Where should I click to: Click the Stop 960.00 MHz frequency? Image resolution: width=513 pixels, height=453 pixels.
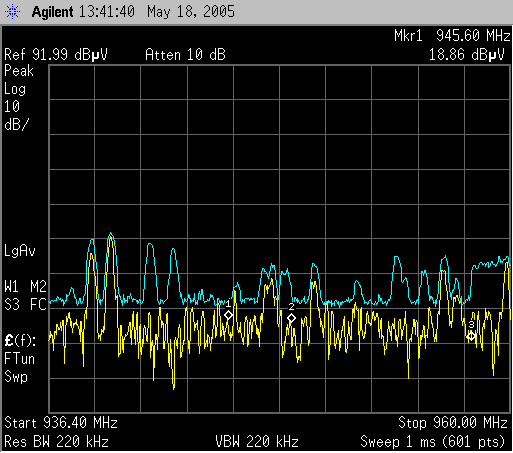pos(453,423)
